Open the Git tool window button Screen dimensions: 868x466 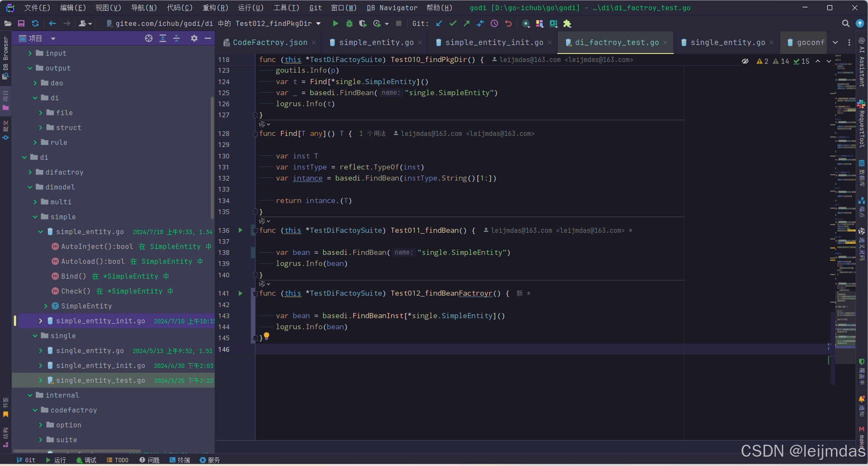click(x=26, y=460)
